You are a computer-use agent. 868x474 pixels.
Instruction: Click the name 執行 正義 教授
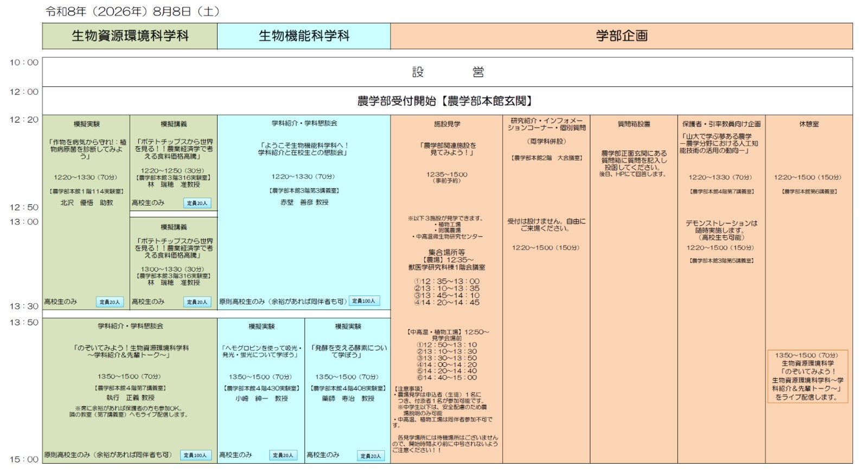pos(130,398)
